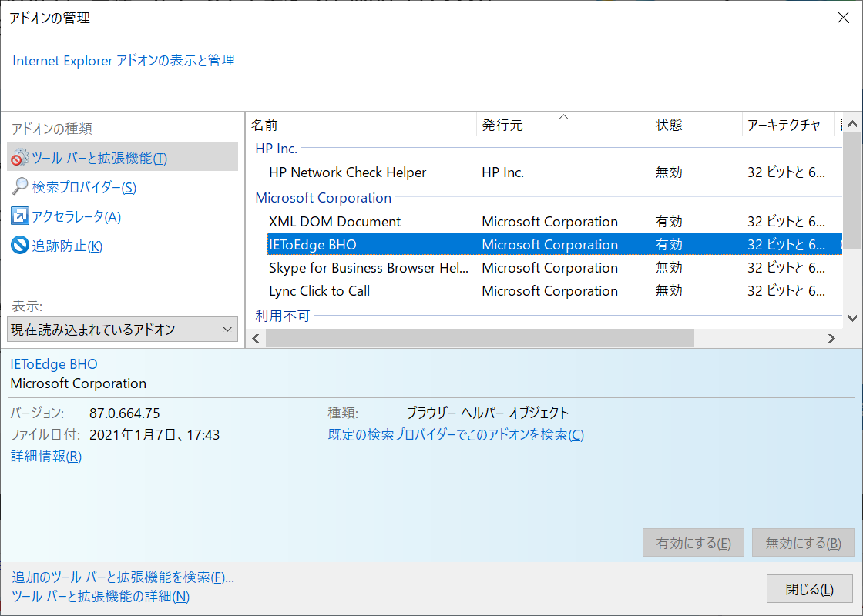Click the 閉じる(L) button
The image size is (863, 616).
(x=810, y=589)
